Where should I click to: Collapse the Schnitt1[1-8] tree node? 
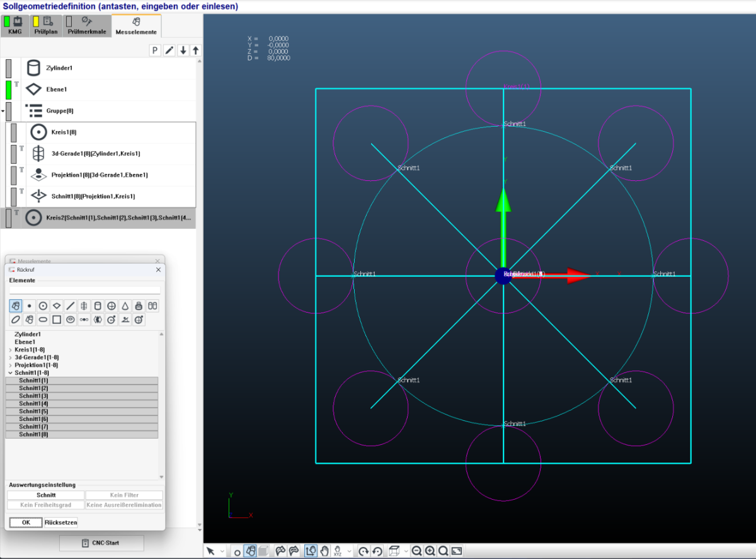pos(10,372)
